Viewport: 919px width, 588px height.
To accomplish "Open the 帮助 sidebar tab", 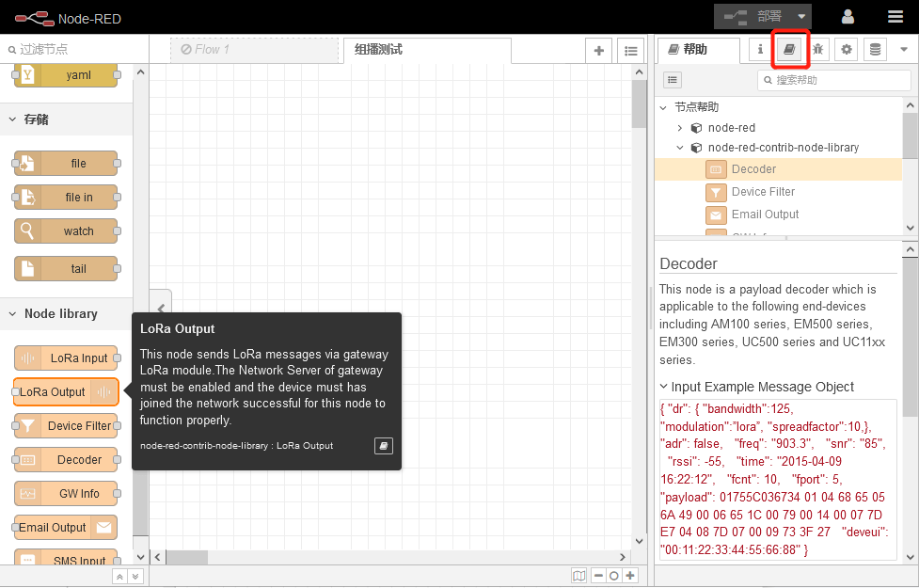I will 699,50.
